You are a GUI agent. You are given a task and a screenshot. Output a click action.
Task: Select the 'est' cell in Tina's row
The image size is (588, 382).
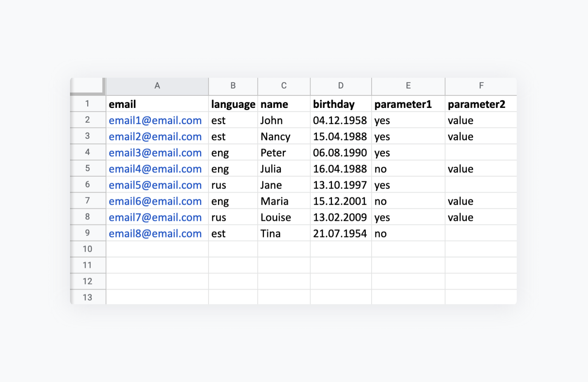click(x=233, y=233)
